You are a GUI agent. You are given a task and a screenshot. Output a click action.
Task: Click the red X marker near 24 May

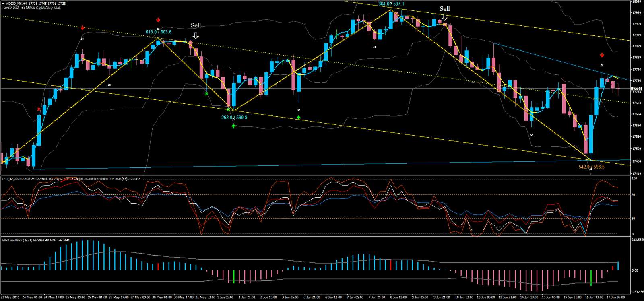point(39,109)
